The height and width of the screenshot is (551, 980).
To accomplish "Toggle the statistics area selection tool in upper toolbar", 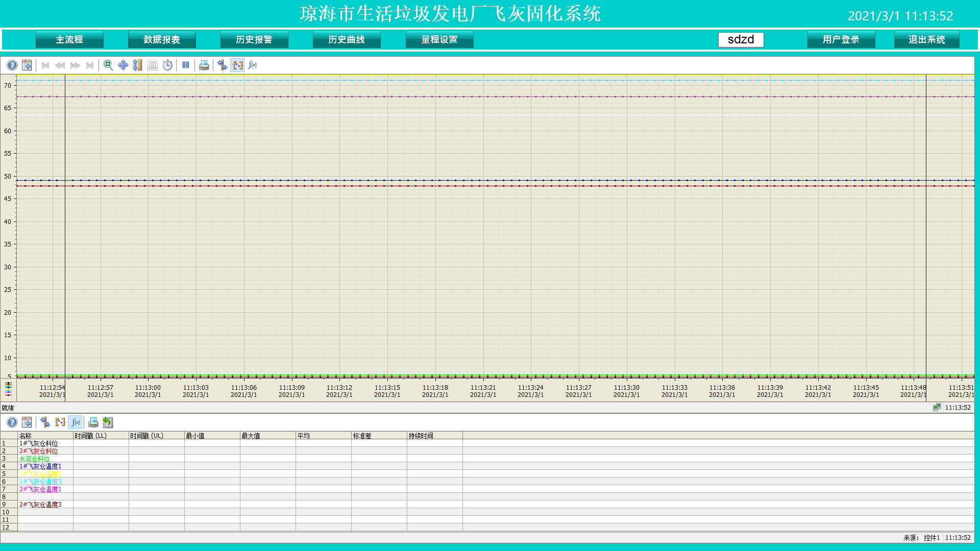I will [237, 65].
